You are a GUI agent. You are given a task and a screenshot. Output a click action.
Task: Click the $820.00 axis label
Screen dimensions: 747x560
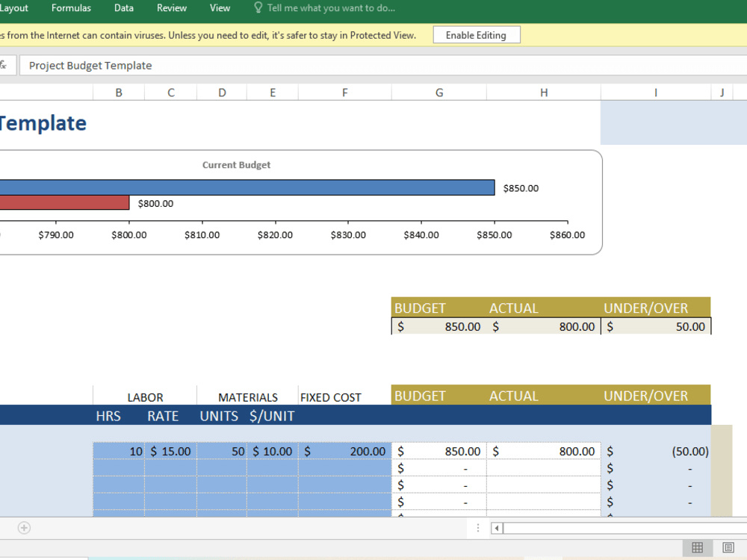pos(276,234)
